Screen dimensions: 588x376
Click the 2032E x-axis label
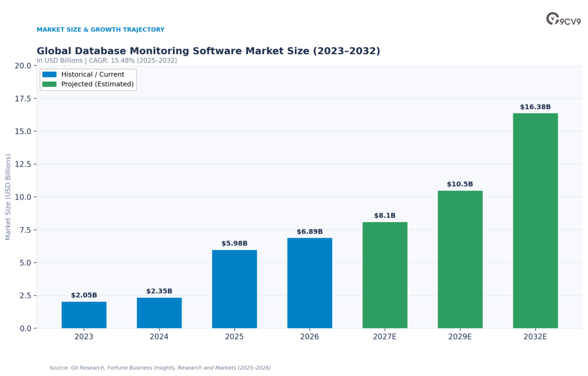click(536, 336)
